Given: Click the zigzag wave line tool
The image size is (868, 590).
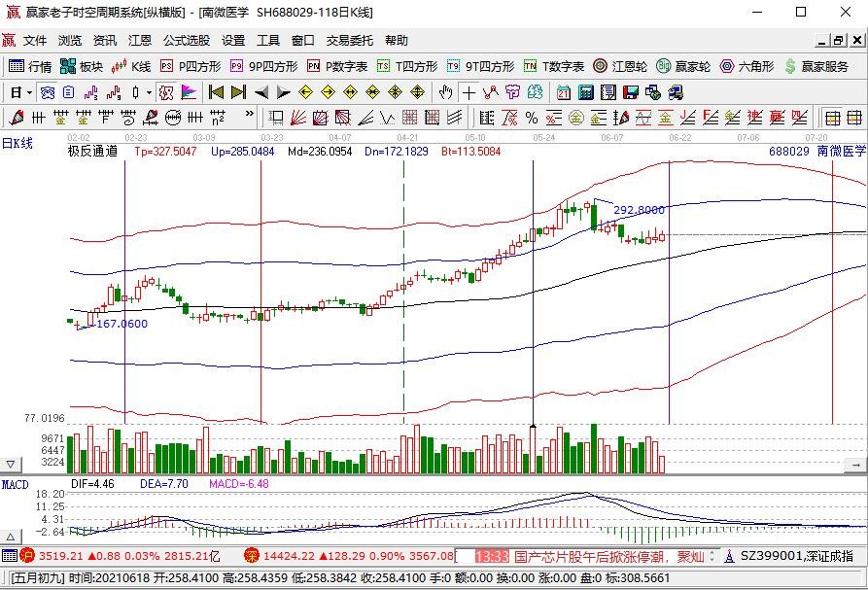Looking at the screenshot, I should click(x=388, y=118).
